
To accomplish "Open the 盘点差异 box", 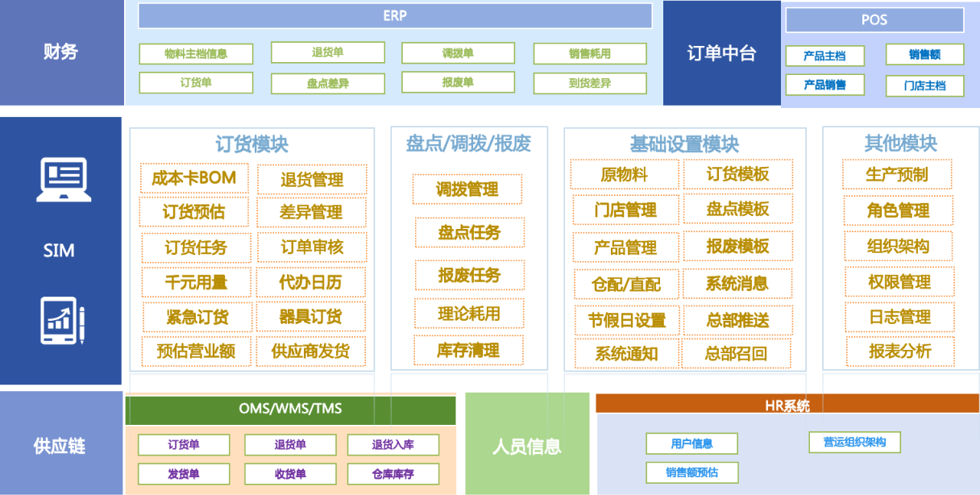I will 327,84.
